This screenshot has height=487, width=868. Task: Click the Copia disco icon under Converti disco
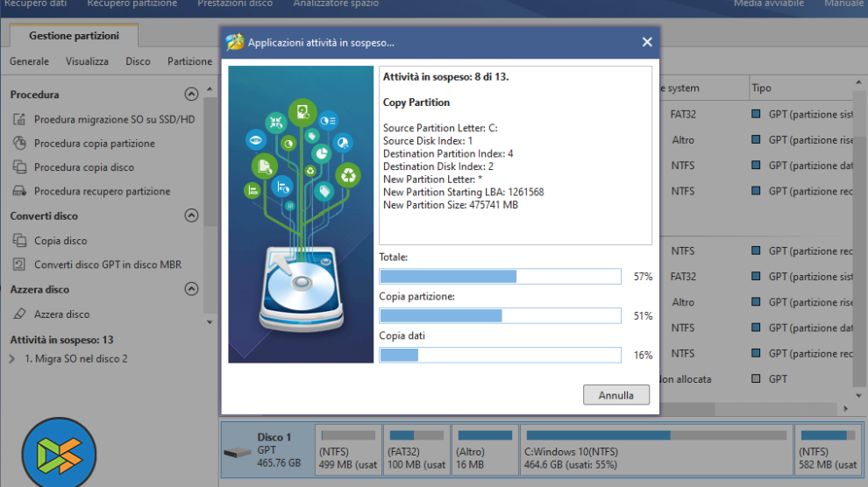pos(19,240)
